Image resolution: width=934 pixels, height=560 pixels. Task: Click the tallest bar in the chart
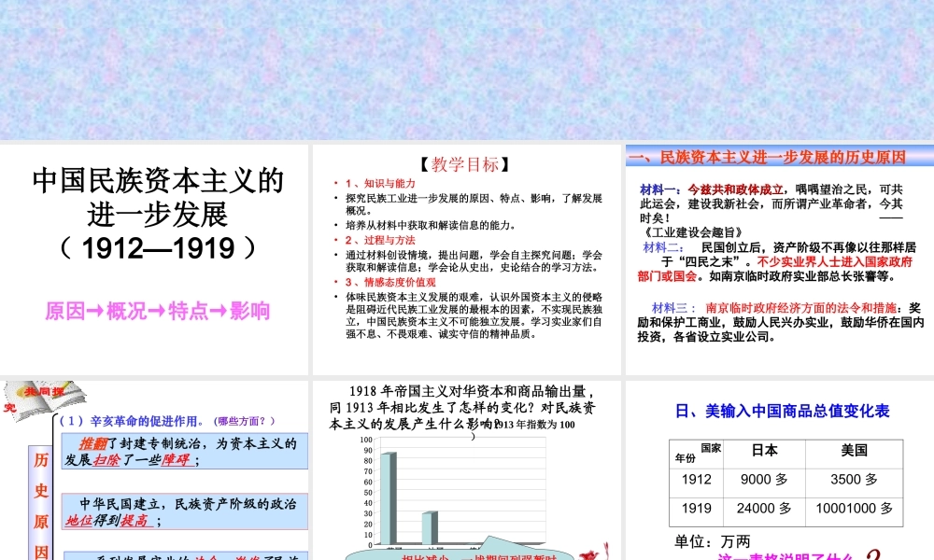coord(389,498)
